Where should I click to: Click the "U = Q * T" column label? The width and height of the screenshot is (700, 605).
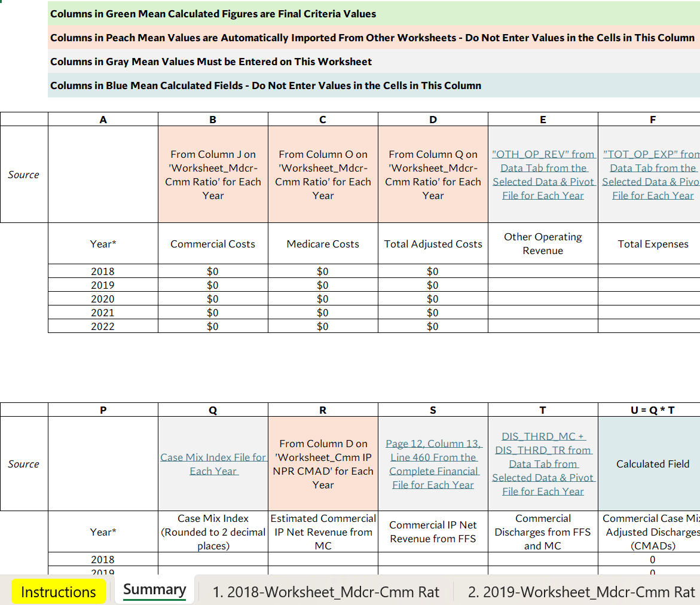click(652, 410)
